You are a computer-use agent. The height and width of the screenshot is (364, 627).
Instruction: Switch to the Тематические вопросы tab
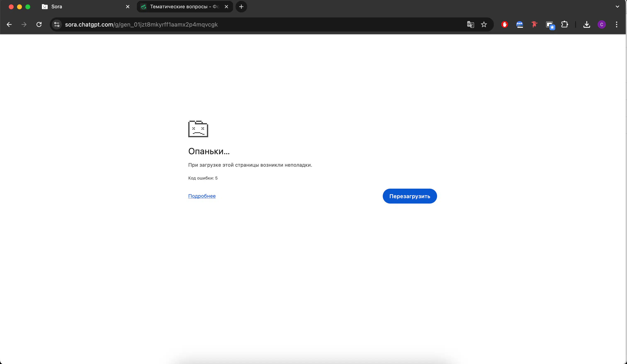tap(185, 7)
